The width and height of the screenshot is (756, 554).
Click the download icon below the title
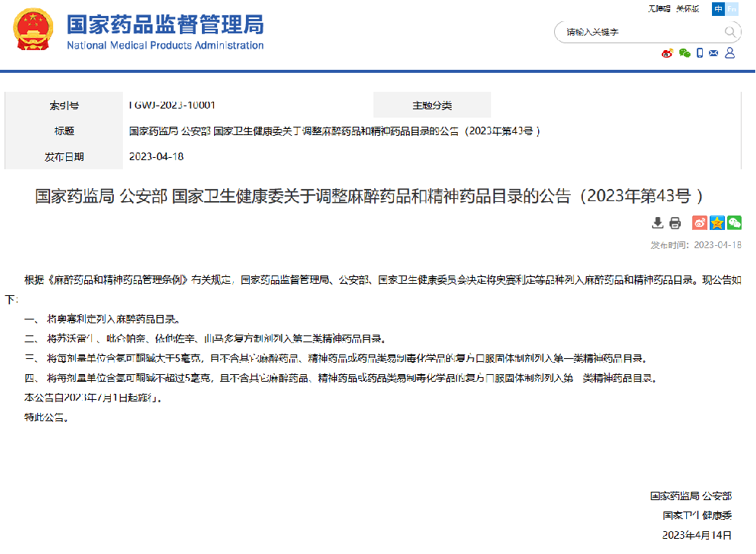[x=657, y=223]
